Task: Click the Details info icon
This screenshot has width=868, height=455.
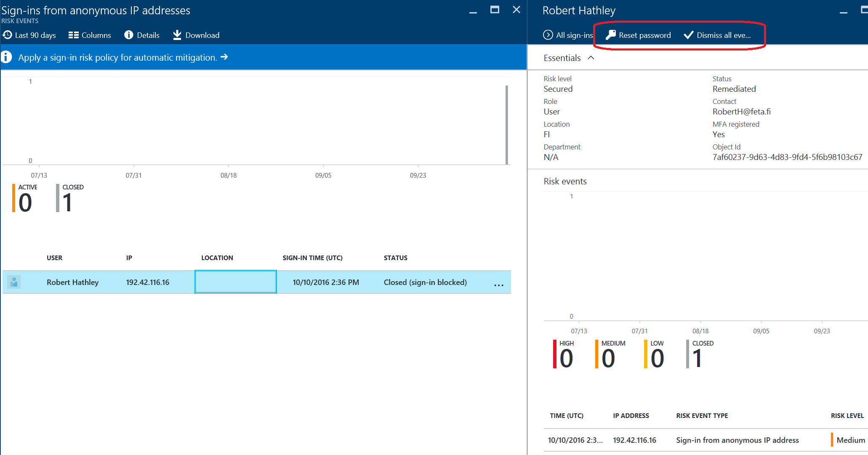Action: [128, 35]
